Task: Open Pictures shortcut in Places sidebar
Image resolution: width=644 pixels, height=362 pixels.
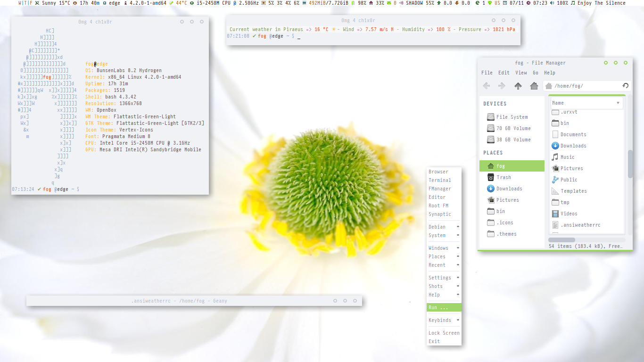Action: [512, 200]
